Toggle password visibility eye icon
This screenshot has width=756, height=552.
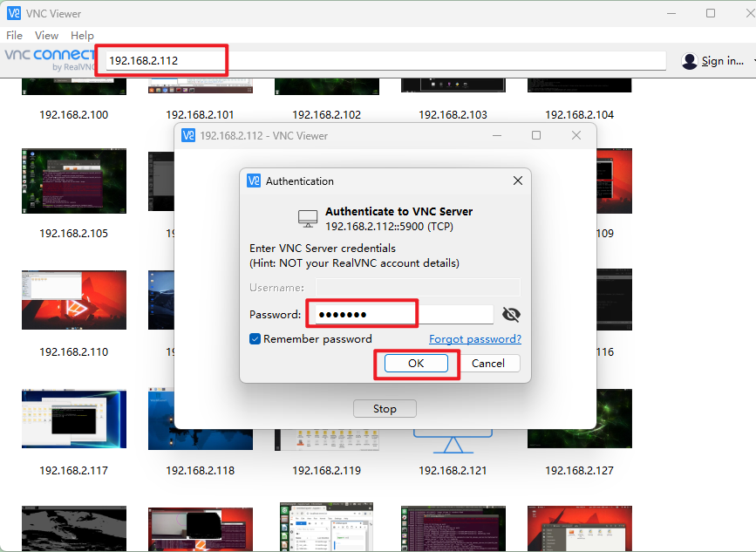(x=511, y=315)
